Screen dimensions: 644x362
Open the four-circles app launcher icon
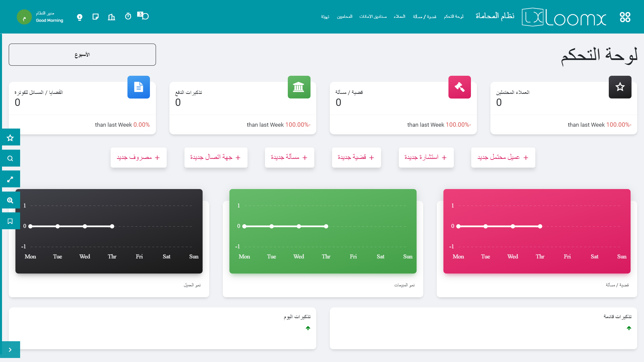[625, 17]
